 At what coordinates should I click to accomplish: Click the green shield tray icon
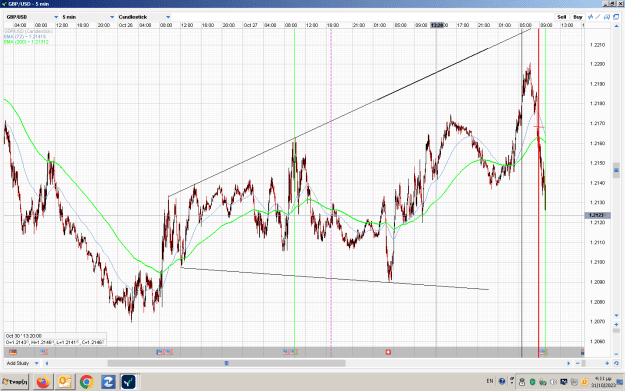(533, 382)
